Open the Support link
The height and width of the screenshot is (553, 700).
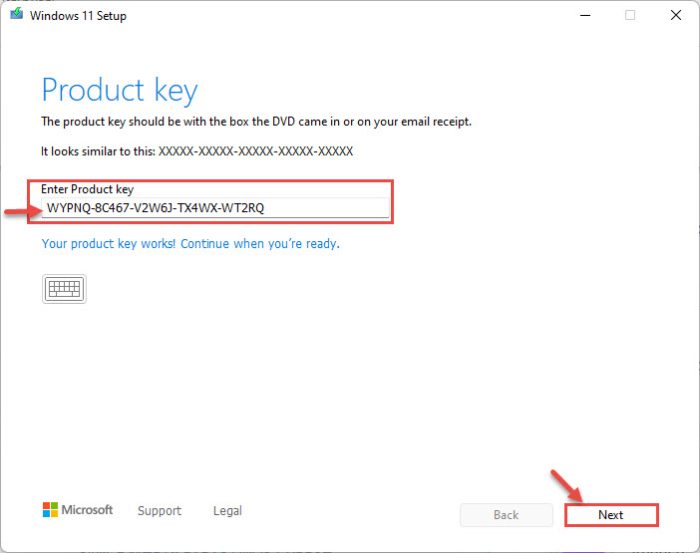[x=159, y=511]
